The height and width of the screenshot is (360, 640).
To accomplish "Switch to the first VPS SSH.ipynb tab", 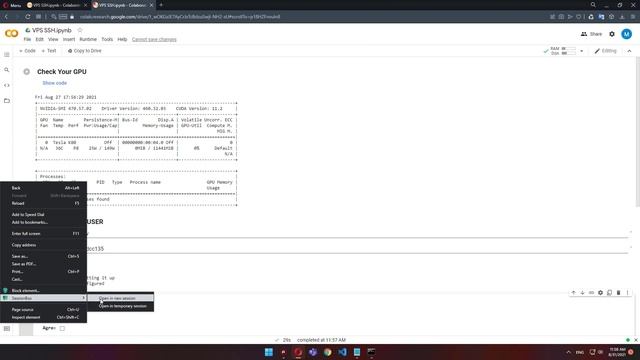I will [56, 5].
